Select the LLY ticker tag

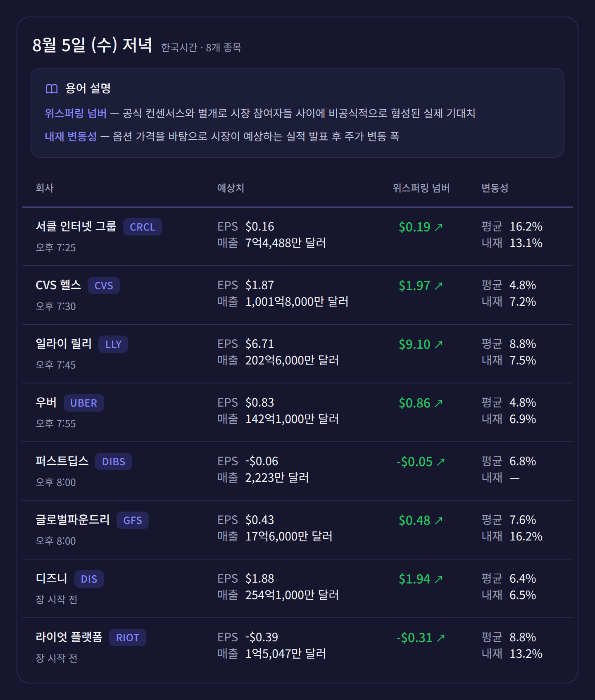113,344
